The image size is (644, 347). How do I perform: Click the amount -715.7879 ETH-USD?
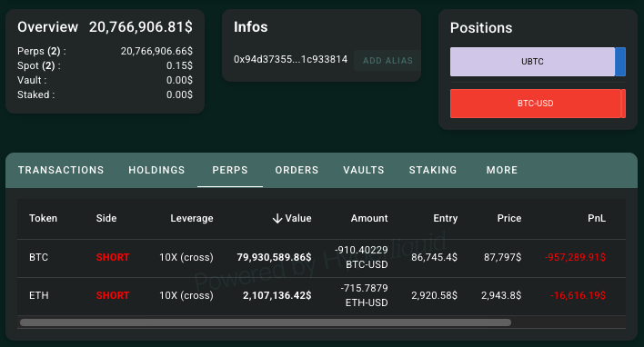[x=364, y=295]
